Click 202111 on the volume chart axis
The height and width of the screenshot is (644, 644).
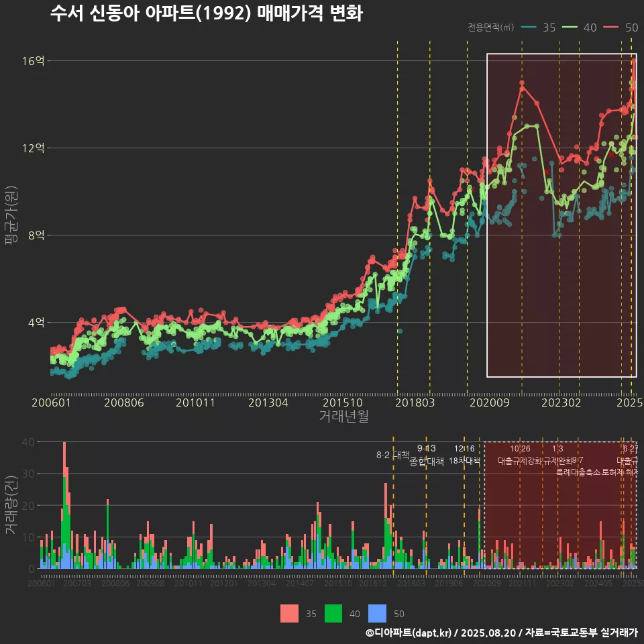[523, 583]
